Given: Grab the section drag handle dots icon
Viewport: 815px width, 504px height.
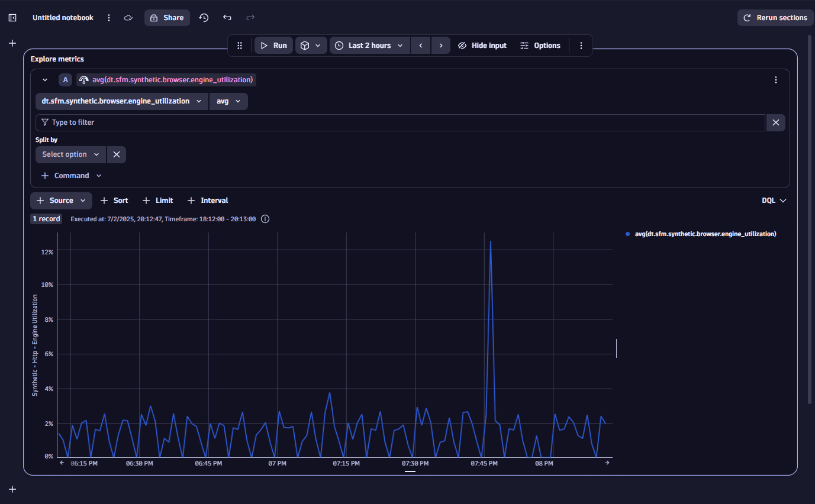Looking at the screenshot, I should coord(240,46).
